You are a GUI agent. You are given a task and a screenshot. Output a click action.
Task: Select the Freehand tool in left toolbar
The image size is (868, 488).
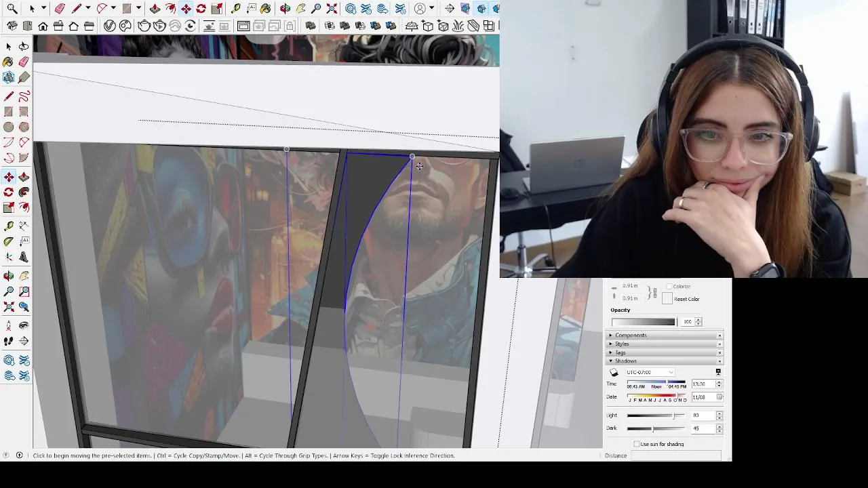point(24,96)
